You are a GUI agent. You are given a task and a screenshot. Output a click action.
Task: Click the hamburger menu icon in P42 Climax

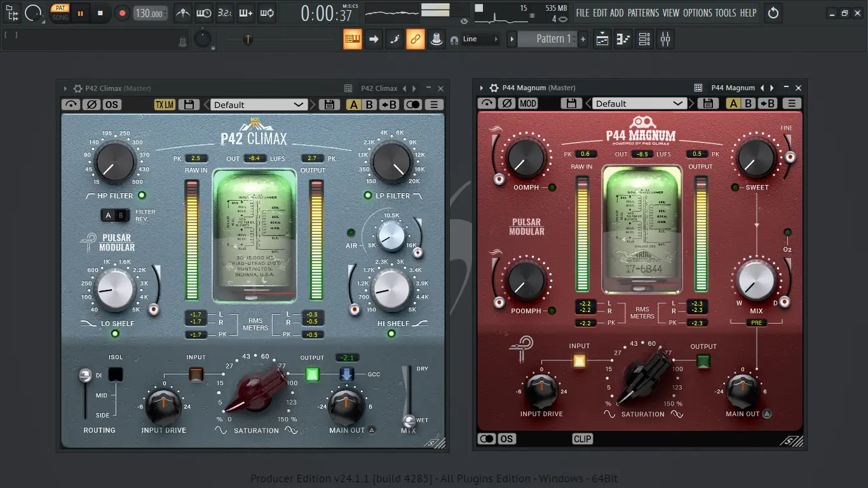(x=435, y=105)
